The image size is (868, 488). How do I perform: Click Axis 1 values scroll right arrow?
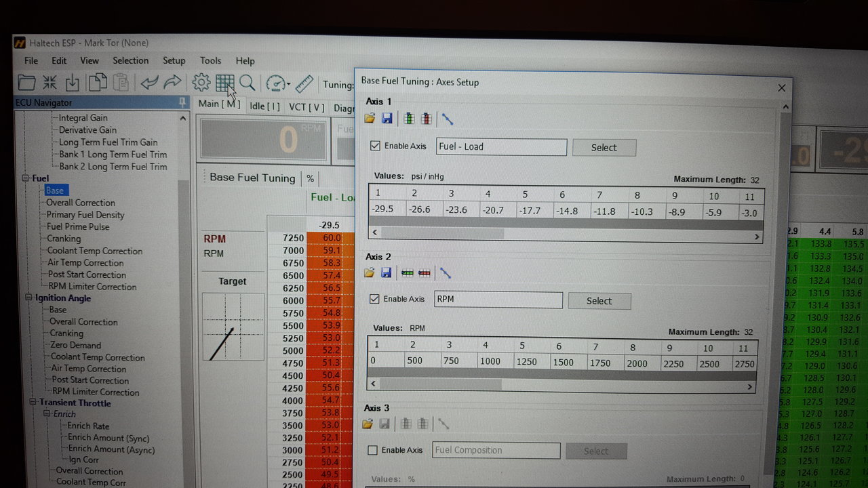757,237
